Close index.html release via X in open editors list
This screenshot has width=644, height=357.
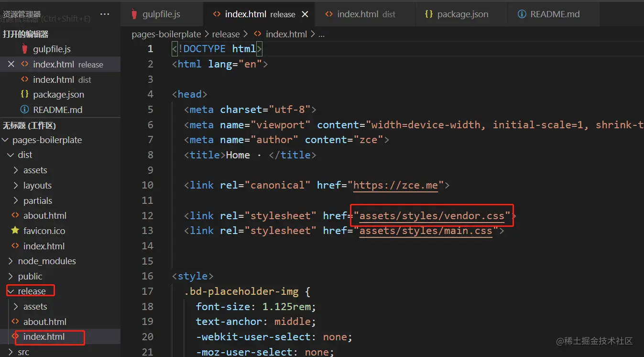tap(11, 64)
